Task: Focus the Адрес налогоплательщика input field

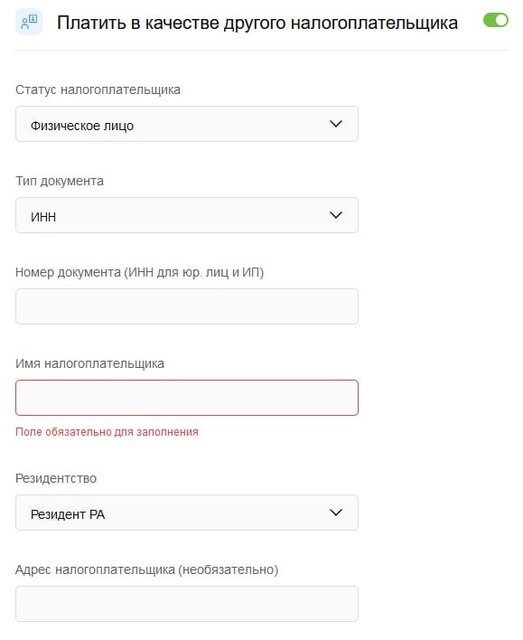Action: pyautogui.click(x=187, y=604)
